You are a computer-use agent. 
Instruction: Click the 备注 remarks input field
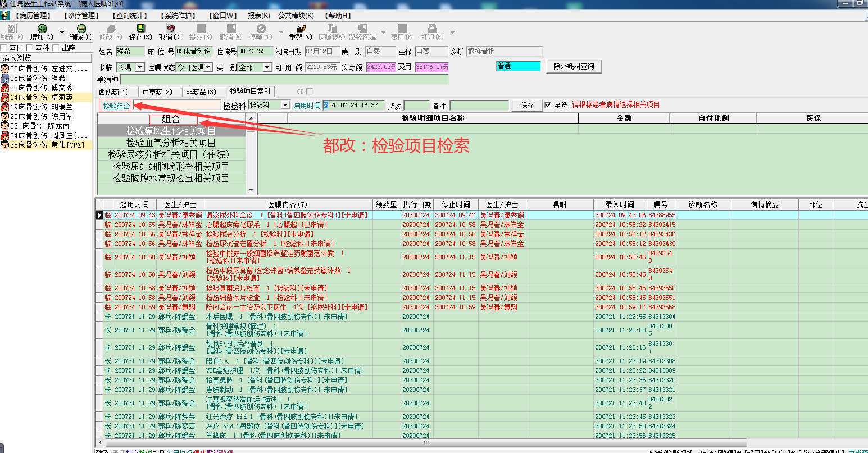click(x=479, y=106)
